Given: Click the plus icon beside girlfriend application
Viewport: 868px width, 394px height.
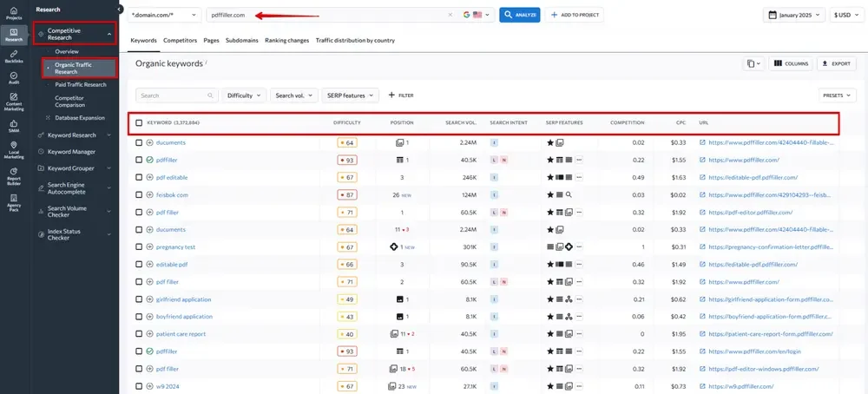Looking at the screenshot, I should (x=149, y=299).
